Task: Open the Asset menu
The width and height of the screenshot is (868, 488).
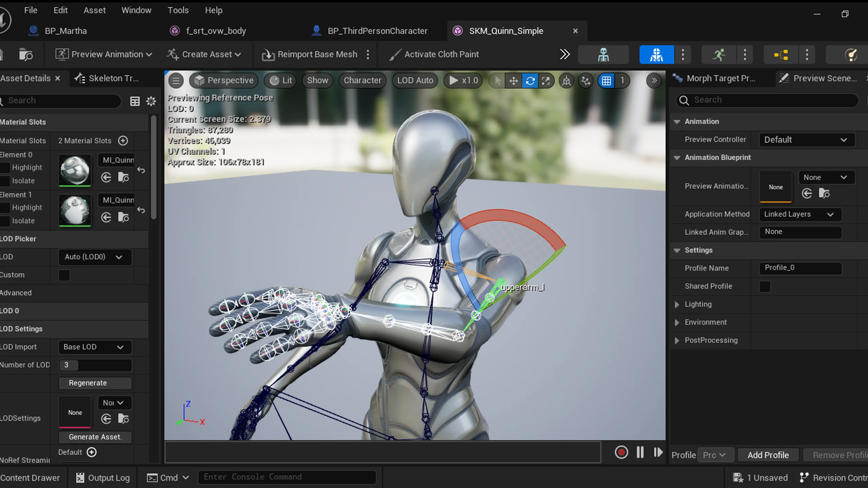Action: (95, 10)
